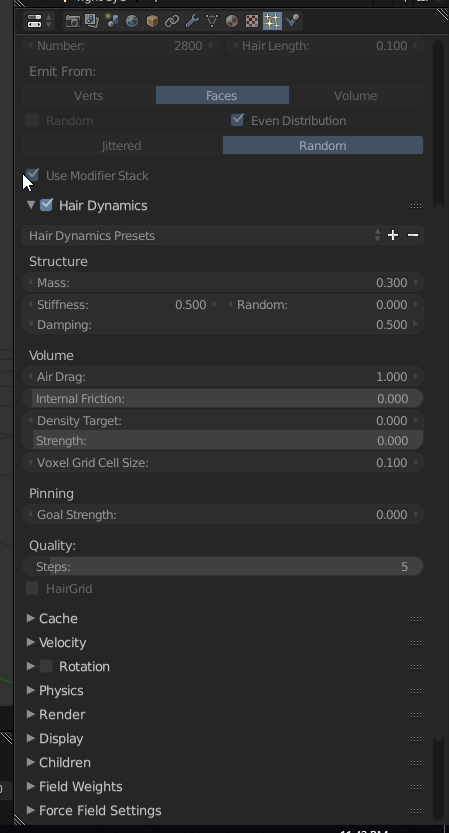
Task: Enable the HairGrid checkbox
Action: (32, 588)
